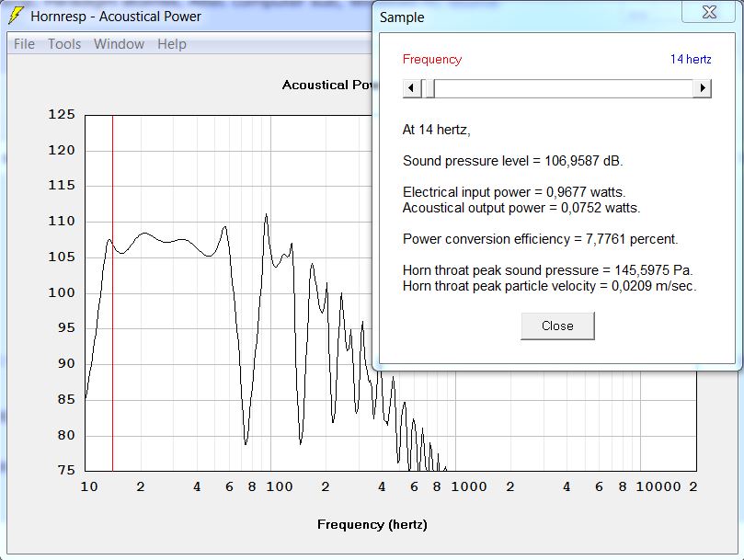Open the Tools menu
Viewport: 744px width, 560px height.
[x=64, y=44]
